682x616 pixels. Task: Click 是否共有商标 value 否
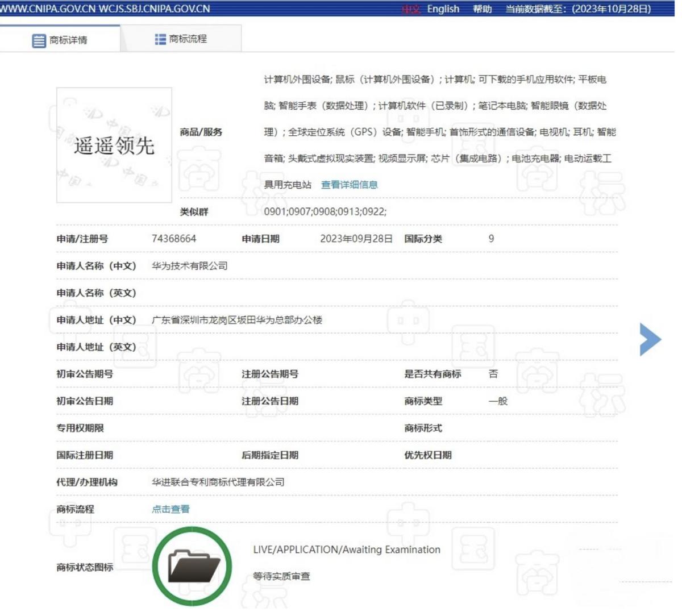coord(493,374)
